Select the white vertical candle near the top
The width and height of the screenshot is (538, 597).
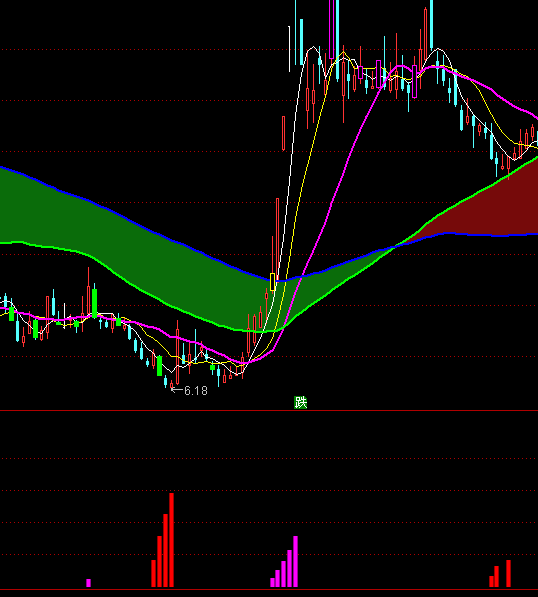pos(290,49)
